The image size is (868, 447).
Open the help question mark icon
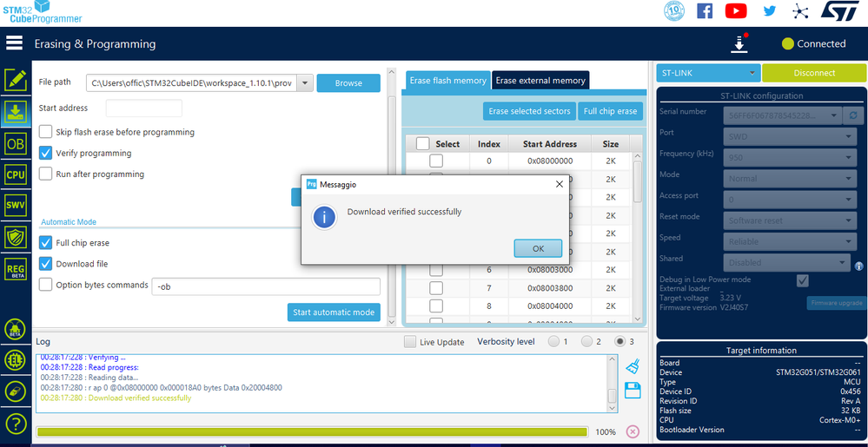(x=16, y=424)
